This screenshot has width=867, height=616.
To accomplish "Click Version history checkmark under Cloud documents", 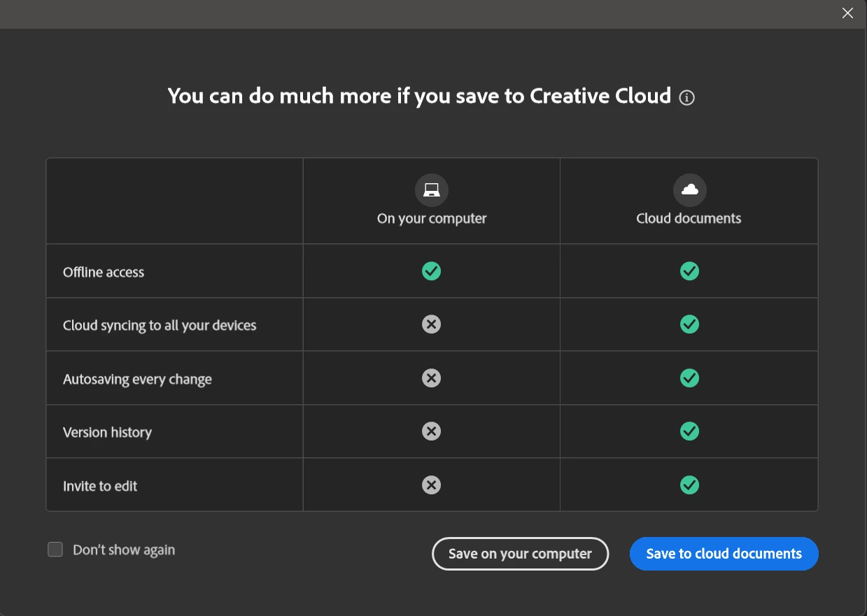I will click(690, 431).
